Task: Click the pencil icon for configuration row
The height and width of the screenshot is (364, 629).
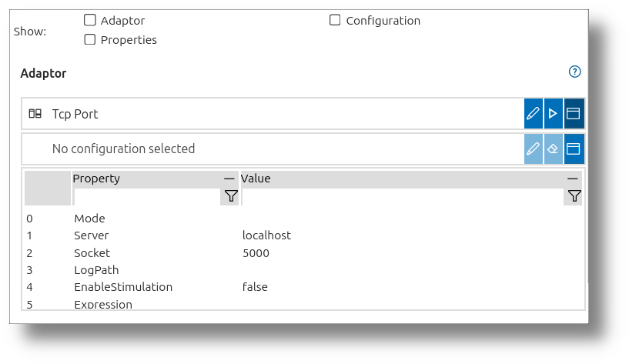Action: 533,149
